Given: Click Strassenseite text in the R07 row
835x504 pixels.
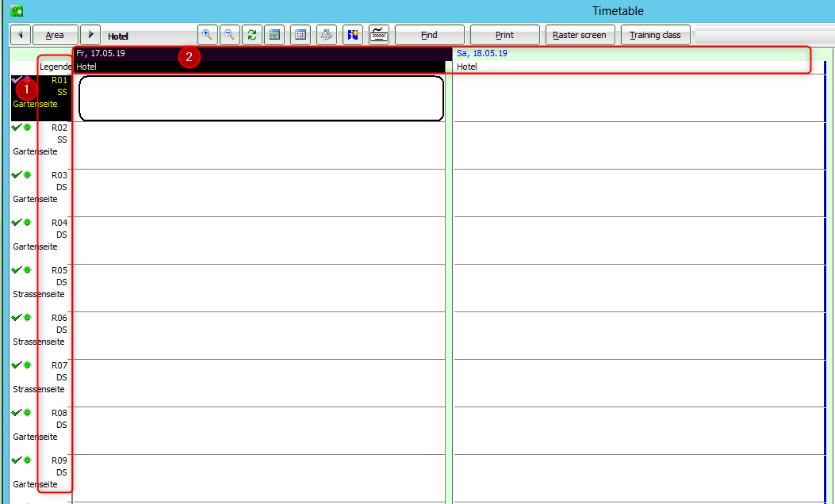Looking at the screenshot, I should (39, 389).
